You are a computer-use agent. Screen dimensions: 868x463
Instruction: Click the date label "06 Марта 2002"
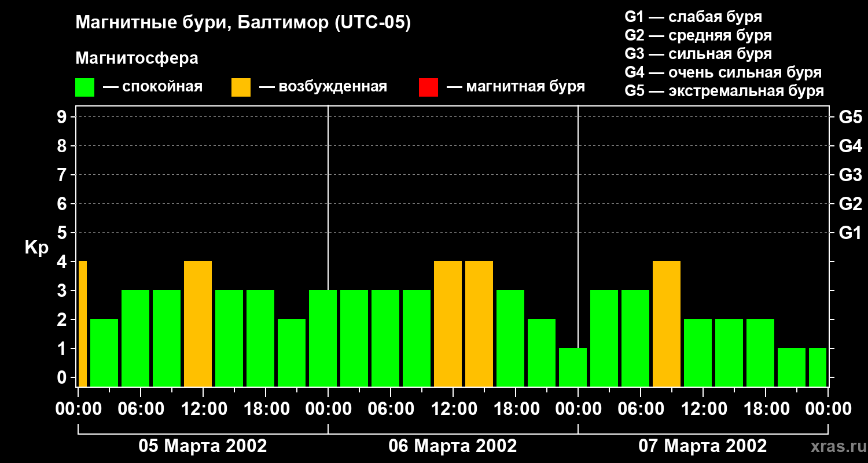(453, 446)
